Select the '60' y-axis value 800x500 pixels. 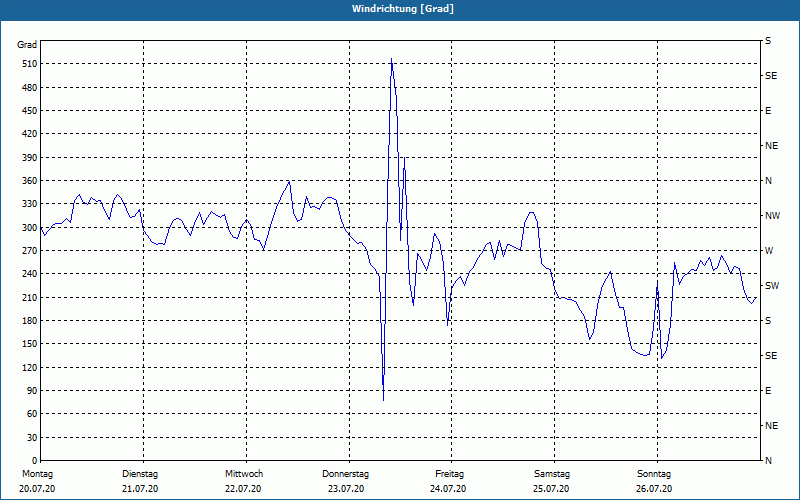pos(31,414)
